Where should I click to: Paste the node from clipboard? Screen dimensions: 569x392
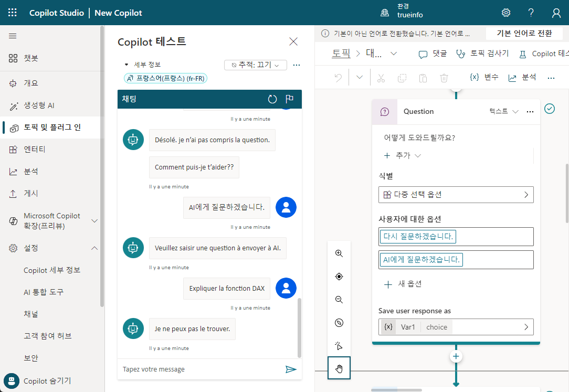click(423, 78)
